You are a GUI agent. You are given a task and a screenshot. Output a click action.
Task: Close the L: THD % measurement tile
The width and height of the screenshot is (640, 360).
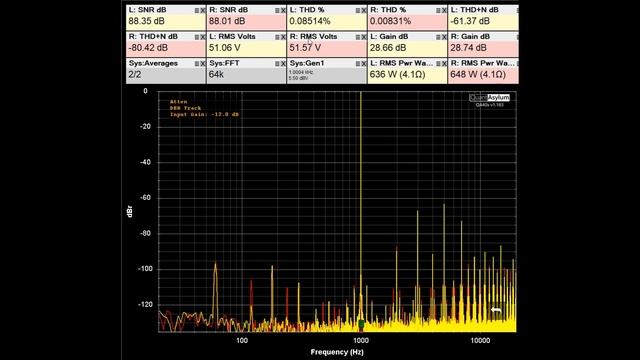[x=364, y=11]
